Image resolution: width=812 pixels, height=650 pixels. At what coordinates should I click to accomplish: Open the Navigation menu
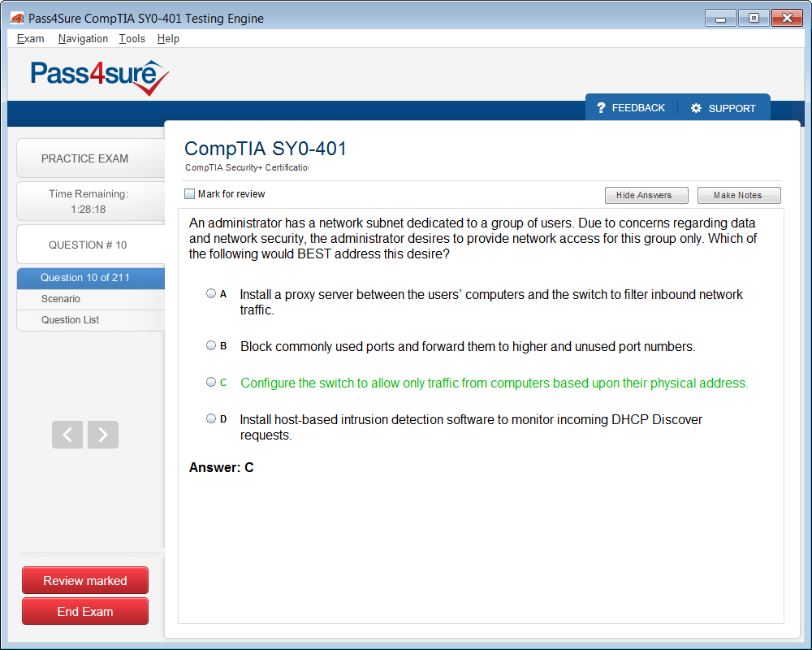pyautogui.click(x=83, y=38)
